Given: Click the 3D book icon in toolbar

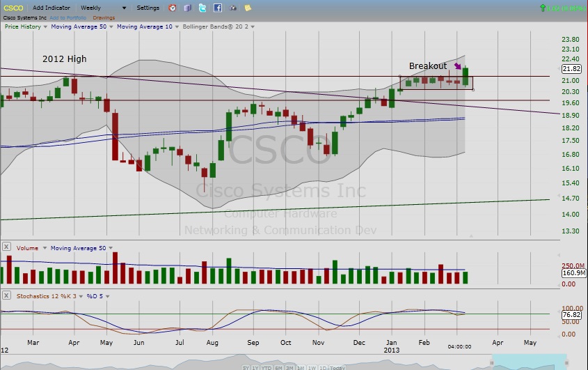Looking at the screenshot, I should pos(188,8).
